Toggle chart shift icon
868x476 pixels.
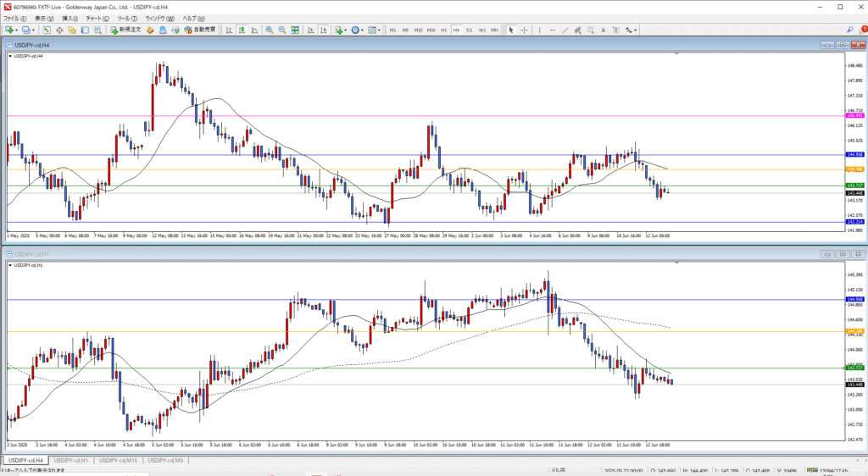coord(323,30)
